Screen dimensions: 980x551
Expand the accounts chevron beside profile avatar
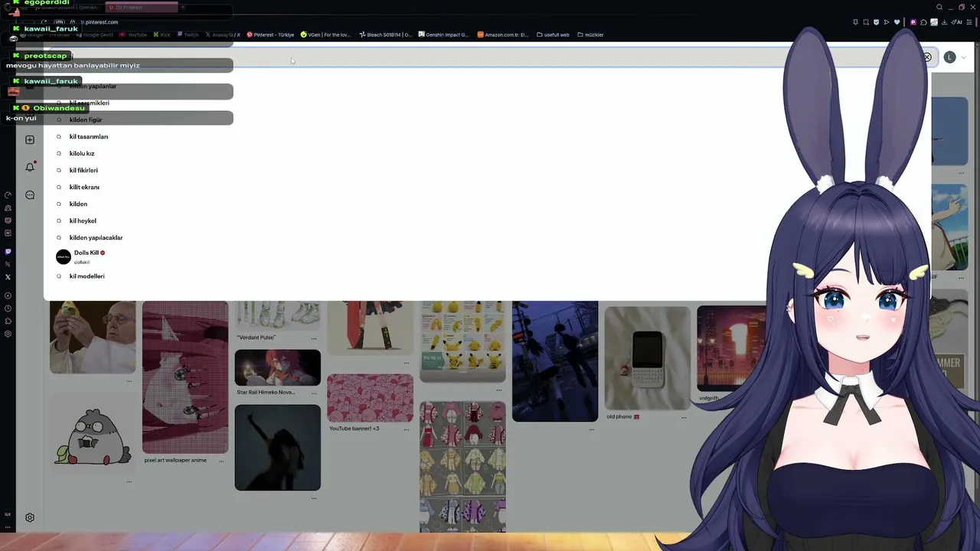[x=963, y=57]
